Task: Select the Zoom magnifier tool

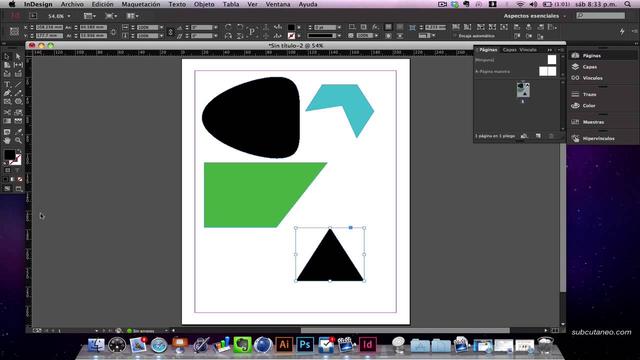Action: tap(18, 140)
